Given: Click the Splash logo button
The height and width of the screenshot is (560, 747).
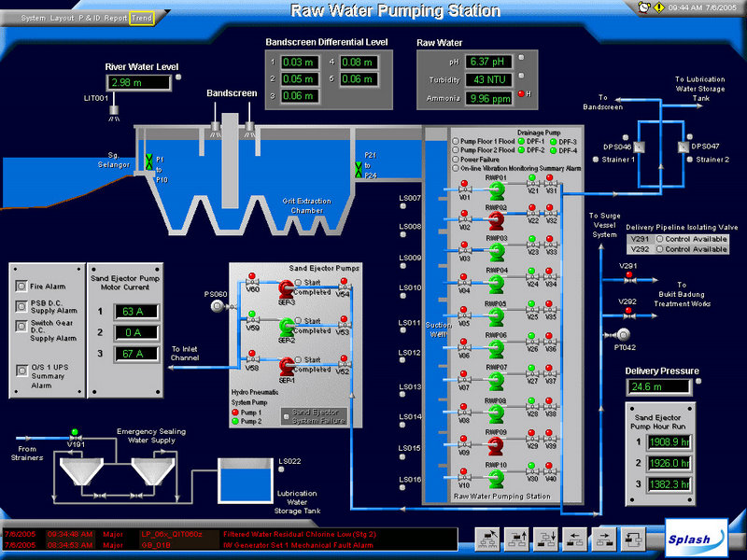Looking at the screenshot, I should (696, 539).
